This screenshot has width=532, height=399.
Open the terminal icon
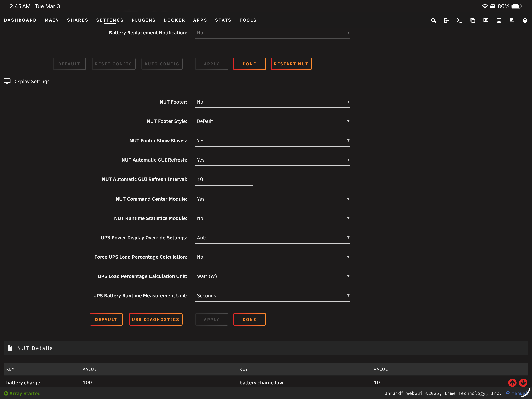pyautogui.click(x=459, y=20)
